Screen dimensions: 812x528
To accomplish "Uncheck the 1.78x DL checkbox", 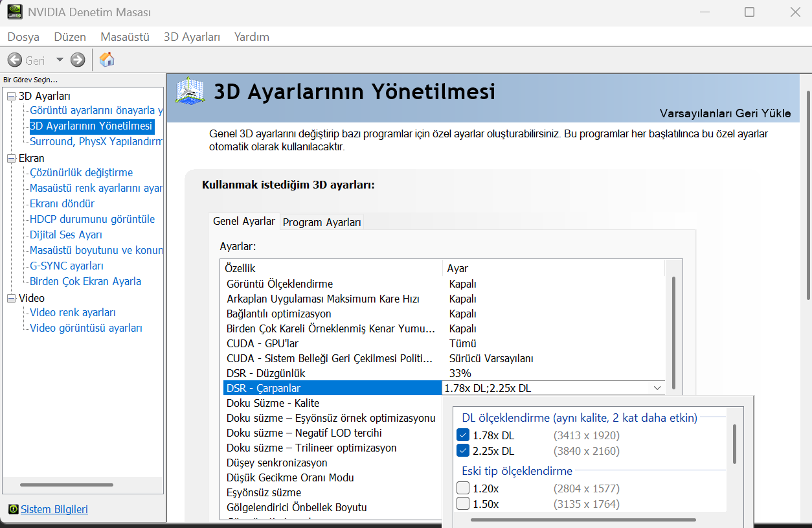I will click(x=463, y=435).
